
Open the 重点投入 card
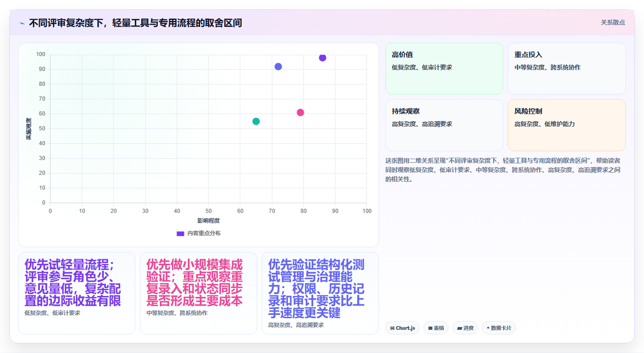coord(567,69)
